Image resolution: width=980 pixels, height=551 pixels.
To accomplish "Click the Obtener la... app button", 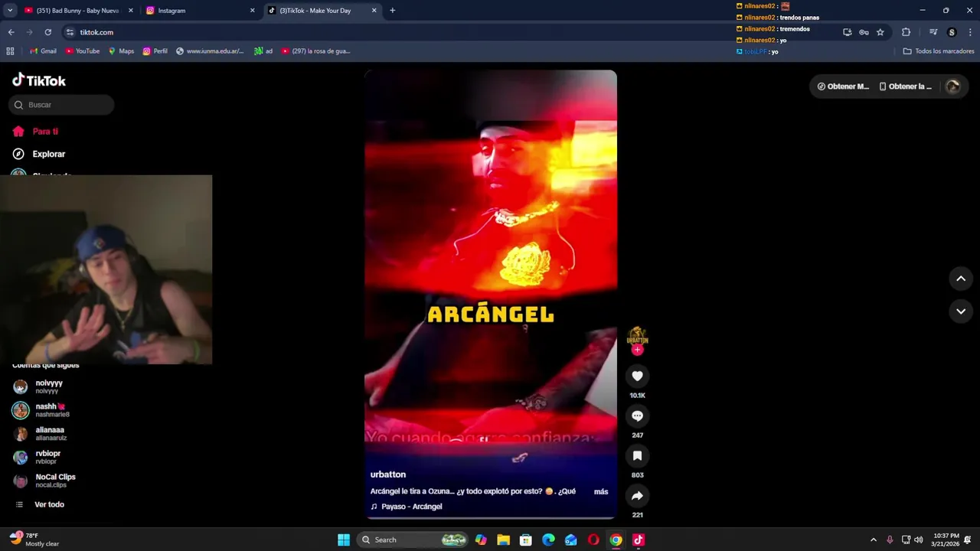I will (906, 86).
